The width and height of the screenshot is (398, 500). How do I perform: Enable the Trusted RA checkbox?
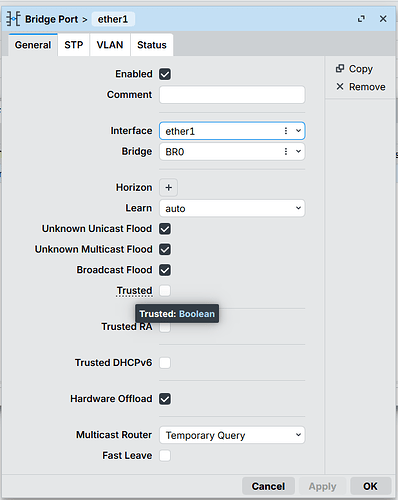click(165, 327)
